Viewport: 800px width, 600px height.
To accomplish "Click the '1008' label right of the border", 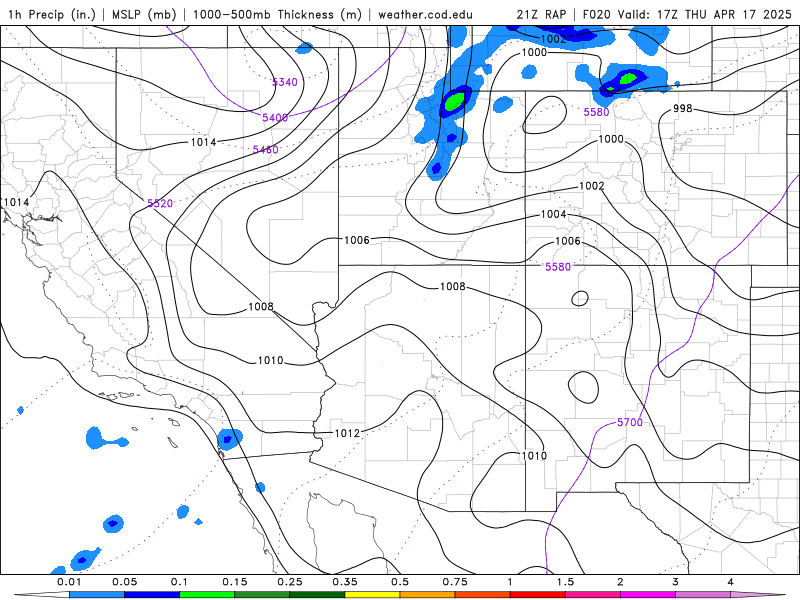I will (453, 287).
